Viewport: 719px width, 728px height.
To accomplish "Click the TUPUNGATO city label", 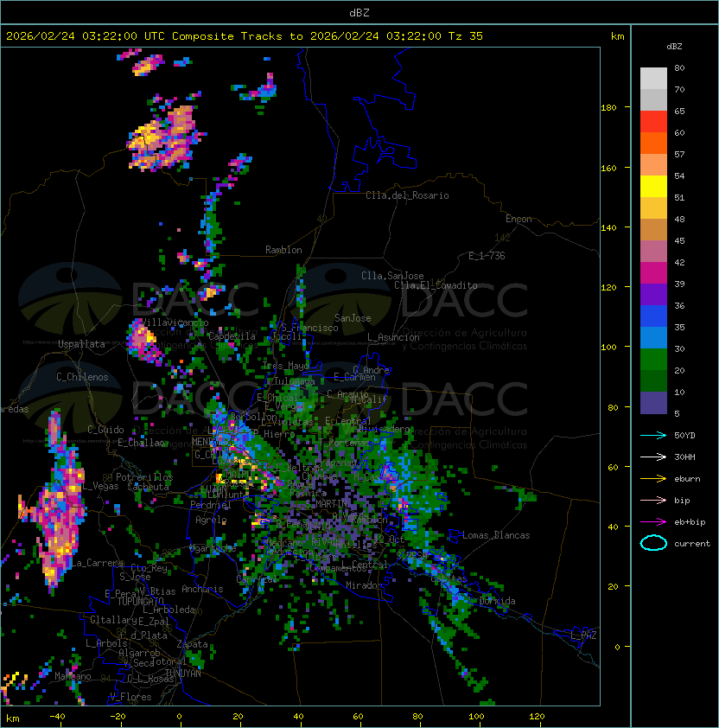I will pyautogui.click(x=141, y=601).
